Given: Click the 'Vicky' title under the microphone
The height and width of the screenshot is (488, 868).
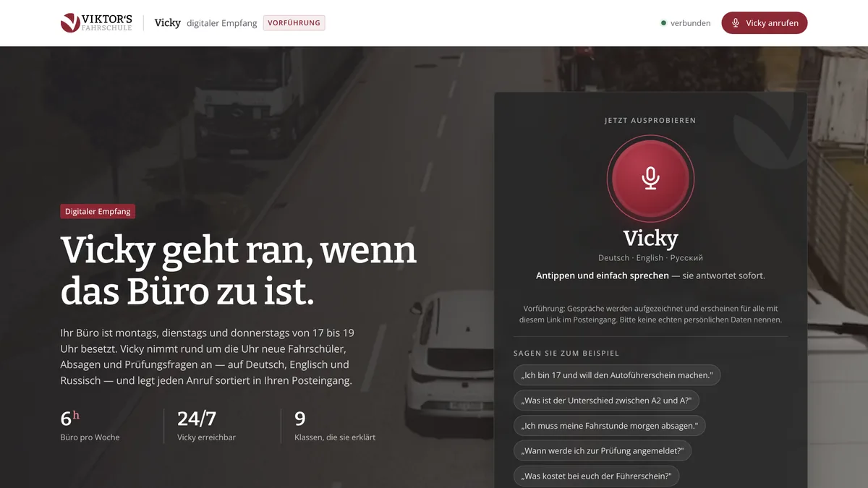Looking at the screenshot, I should (x=650, y=238).
